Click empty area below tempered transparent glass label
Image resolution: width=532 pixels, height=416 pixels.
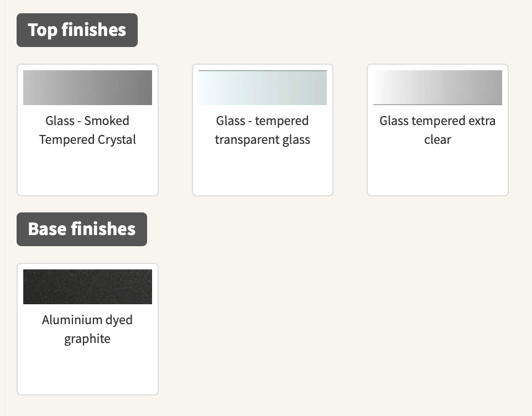pyautogui.click(x=262, y=171)
